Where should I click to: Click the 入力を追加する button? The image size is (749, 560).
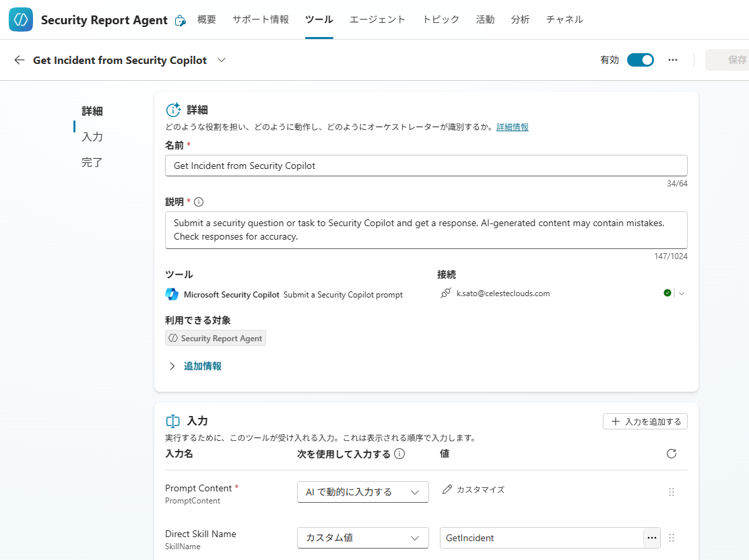click(645, 421)
